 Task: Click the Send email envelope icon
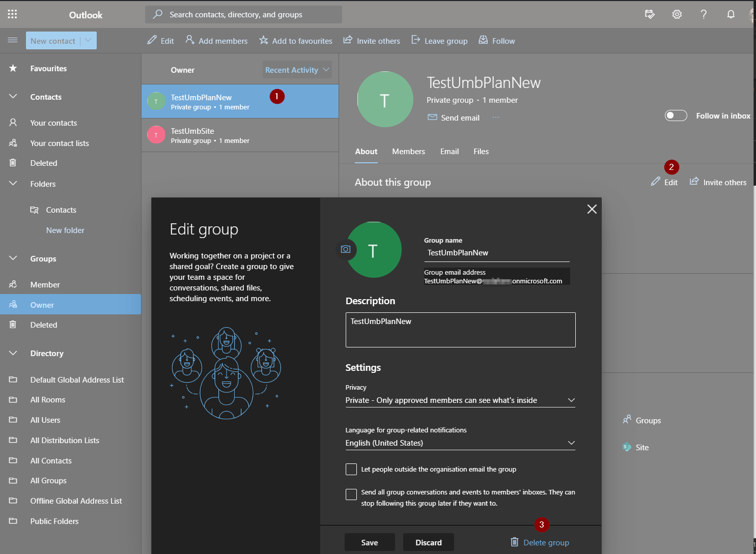(x=432, y=118)
